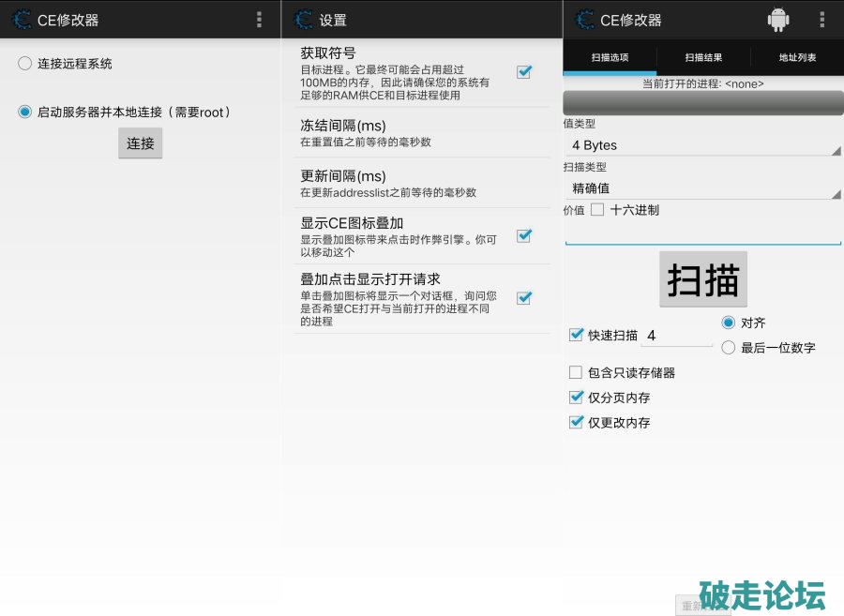The height and width of the screenshot is (616, 844).
Task: Click the scan value input field
Action: click(703, 233)
